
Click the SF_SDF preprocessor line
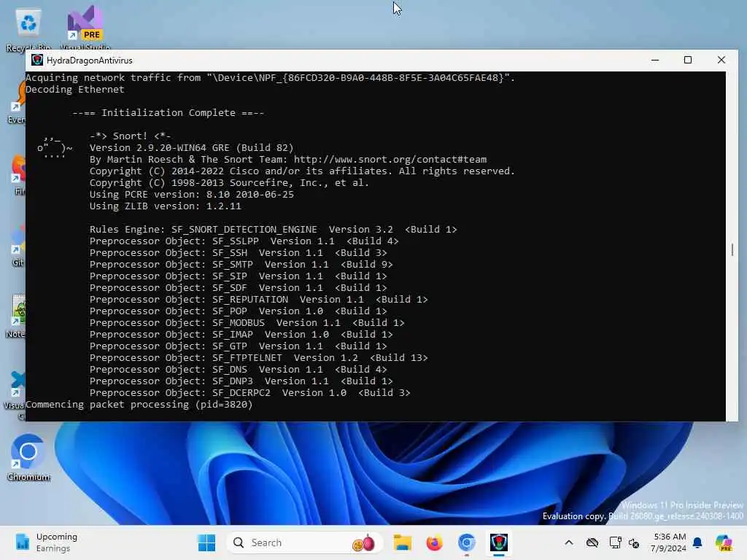click(239, 287)
